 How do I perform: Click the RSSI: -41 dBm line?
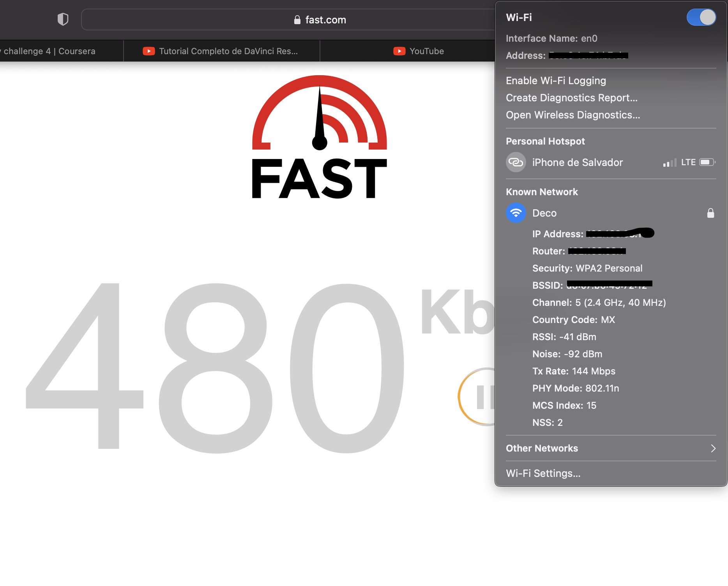[x=564, y=337]
